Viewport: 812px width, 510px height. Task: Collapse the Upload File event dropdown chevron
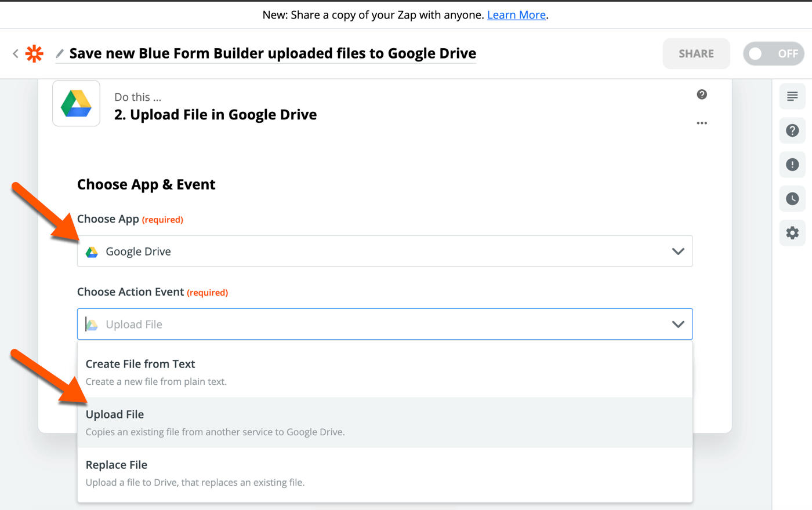677,324
